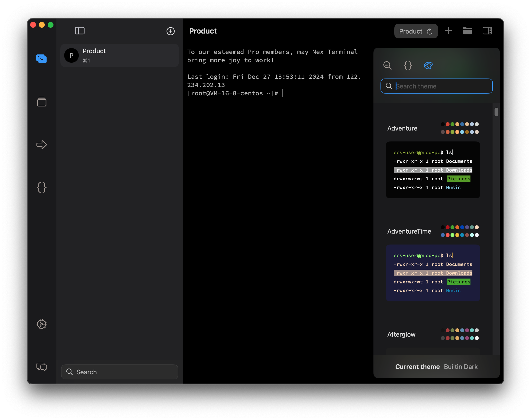Select the Adventure theme name
This screenshot has height=420, width=531.
402,128
